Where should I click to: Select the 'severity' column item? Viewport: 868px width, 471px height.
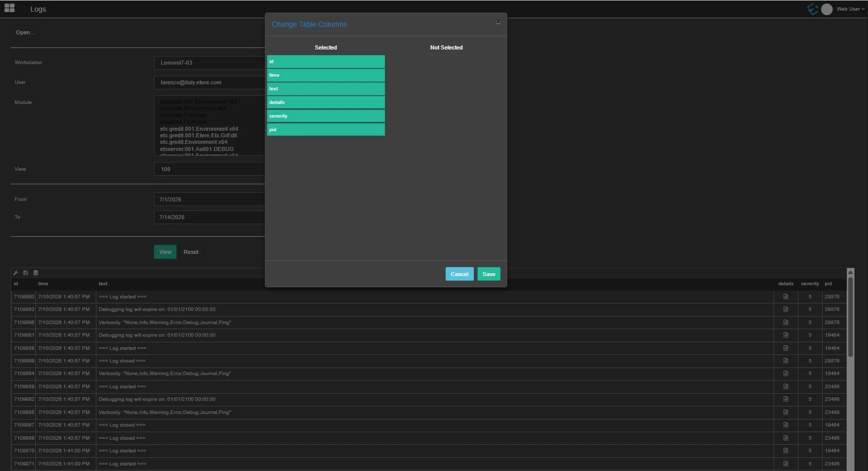pos(326,116)
